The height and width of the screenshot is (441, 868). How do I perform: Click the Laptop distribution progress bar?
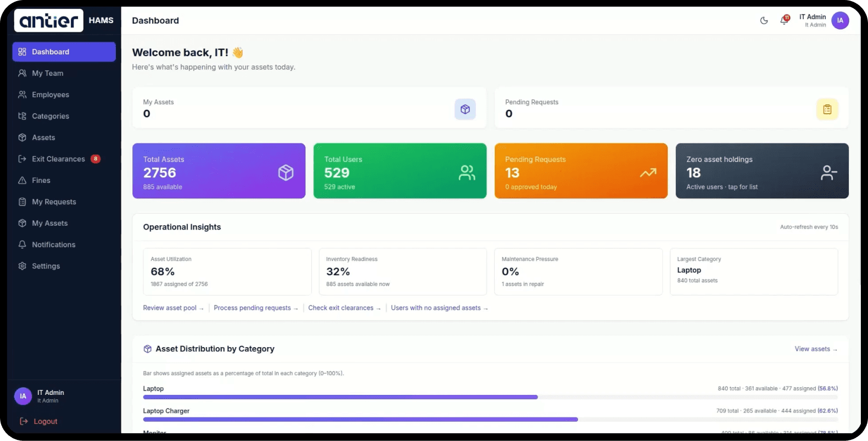[x=490, y=397]
